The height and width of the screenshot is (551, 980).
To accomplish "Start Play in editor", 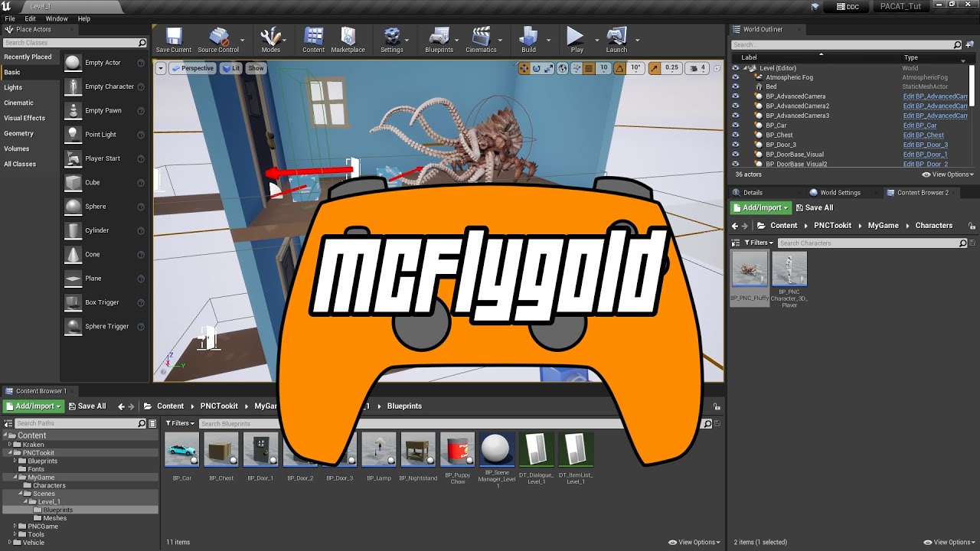I will pos(576,40).
